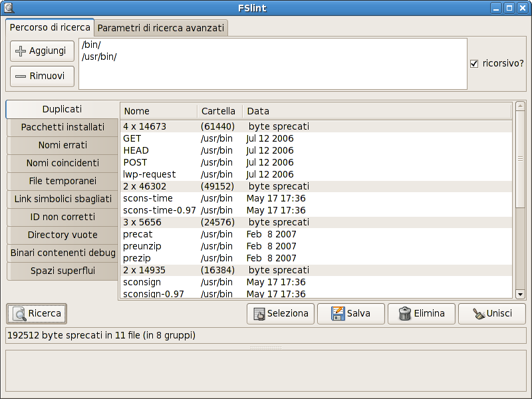Viewport: 532px width, 399px height.
Task: Sort by Nome column header
Action: [159, 111]
